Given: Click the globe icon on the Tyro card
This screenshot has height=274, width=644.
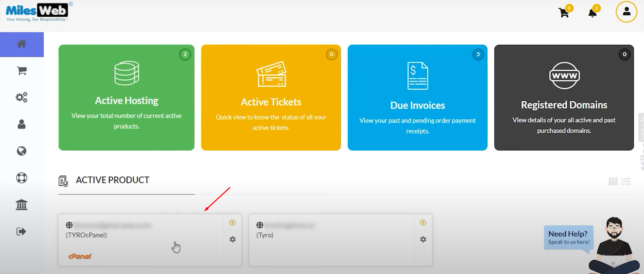Looking at the screenshot, I should (x=260, y=225).
